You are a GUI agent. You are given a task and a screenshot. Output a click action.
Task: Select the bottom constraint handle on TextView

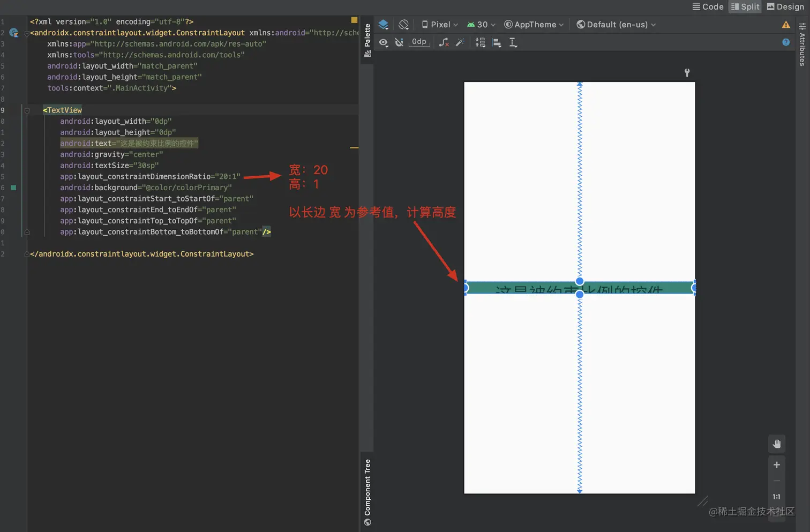click(580, 294)
